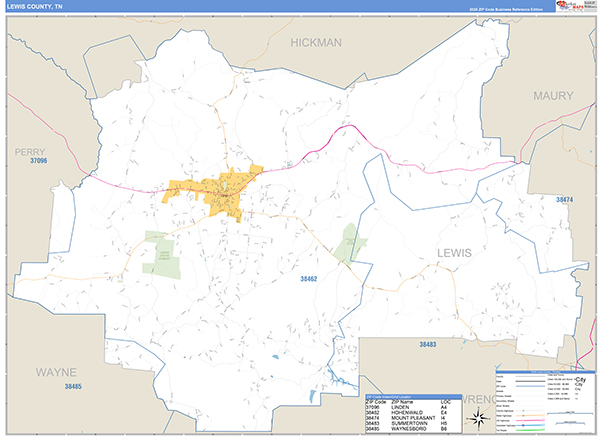The image size is (600, 436).
Task: Click the 37096 ZIP label on the map
Action: [x=39, y=161]
